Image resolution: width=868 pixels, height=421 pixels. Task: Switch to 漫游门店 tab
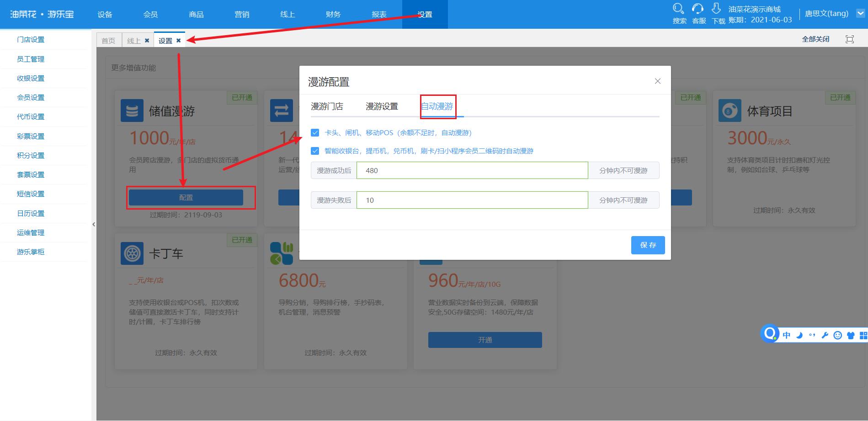click(327, 106)
